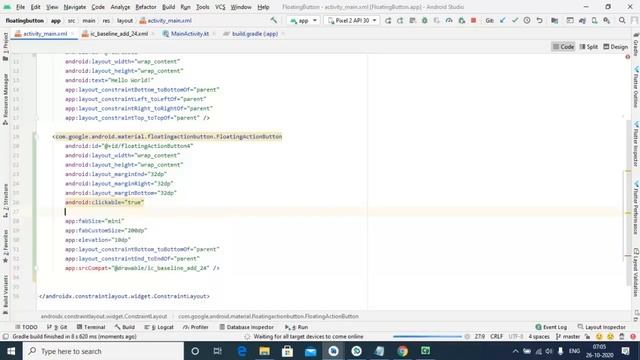Click the Windows Start button
Image resolution: width=640 pixels, height=360 pixels.
pos(11,351)
